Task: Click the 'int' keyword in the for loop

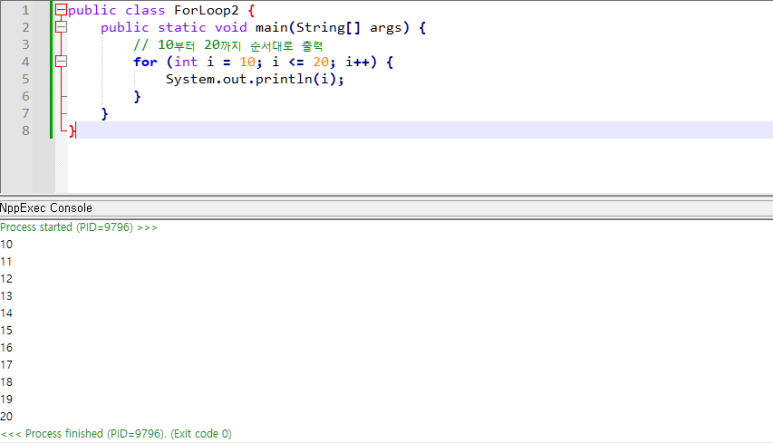Action: coord(186,62)
